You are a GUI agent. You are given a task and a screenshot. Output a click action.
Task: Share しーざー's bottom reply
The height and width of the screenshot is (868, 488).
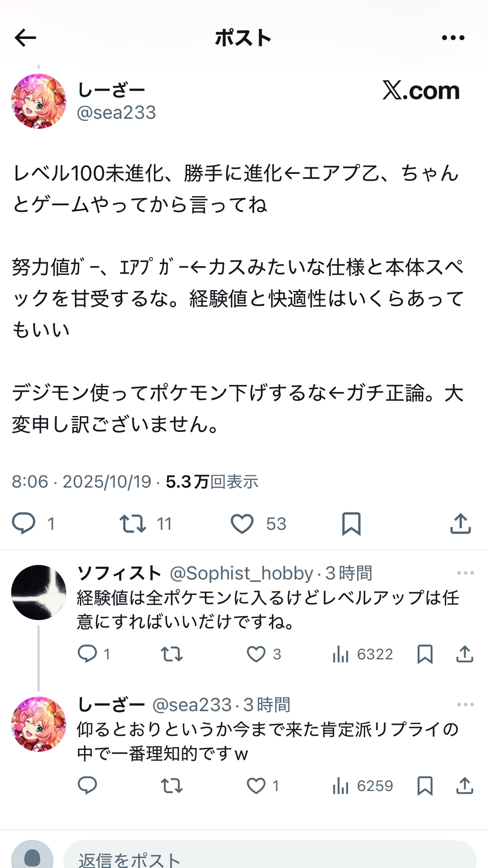coord(464,786)
